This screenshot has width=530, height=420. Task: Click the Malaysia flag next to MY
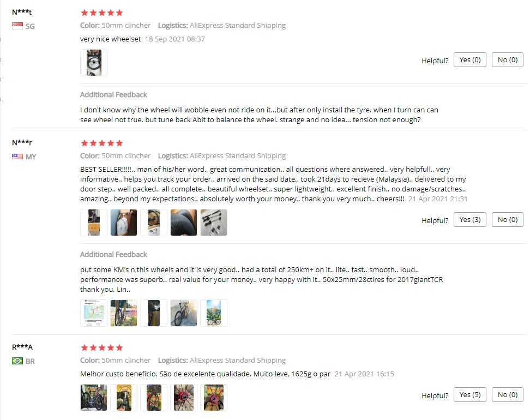[17, 156]
